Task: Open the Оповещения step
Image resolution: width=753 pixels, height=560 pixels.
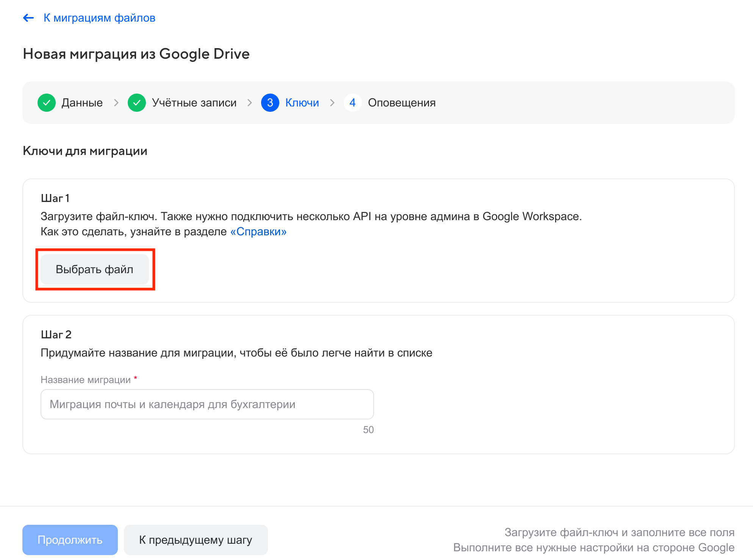Action: [x=402, y=103]
